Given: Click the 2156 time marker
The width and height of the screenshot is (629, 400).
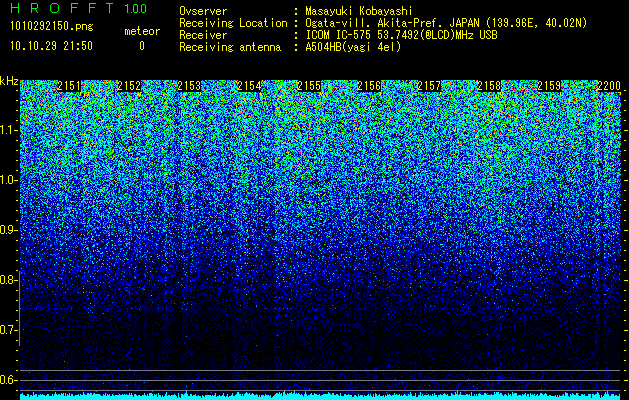Looking at the screenshot, I should tap(369, 86).
